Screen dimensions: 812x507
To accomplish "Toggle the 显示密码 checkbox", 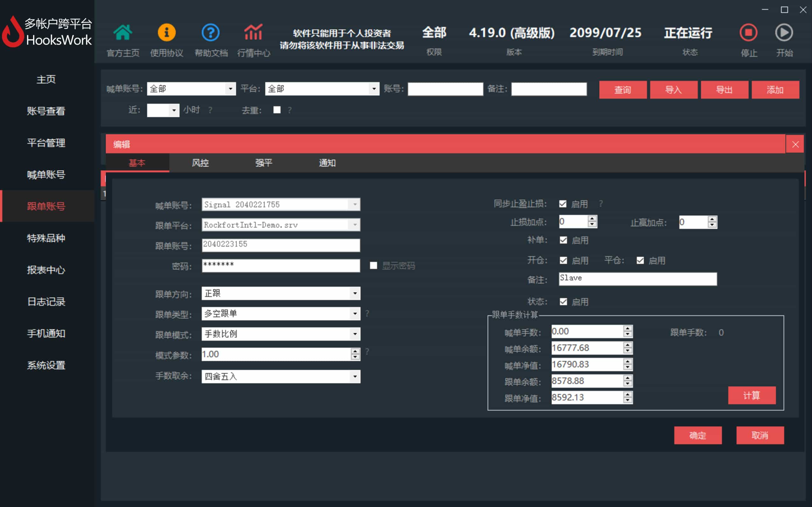I will point(373,266).
